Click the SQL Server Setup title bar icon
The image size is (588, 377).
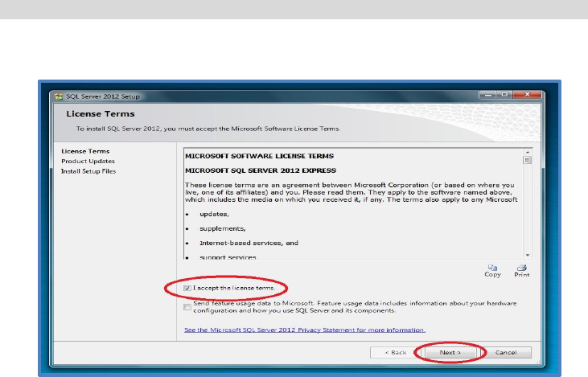pos(59,96)
